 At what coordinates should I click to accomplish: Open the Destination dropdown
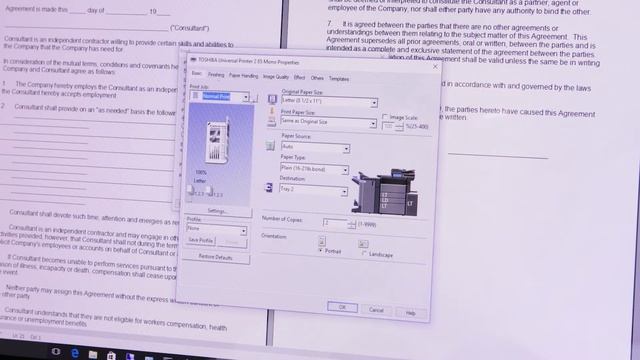344,191
